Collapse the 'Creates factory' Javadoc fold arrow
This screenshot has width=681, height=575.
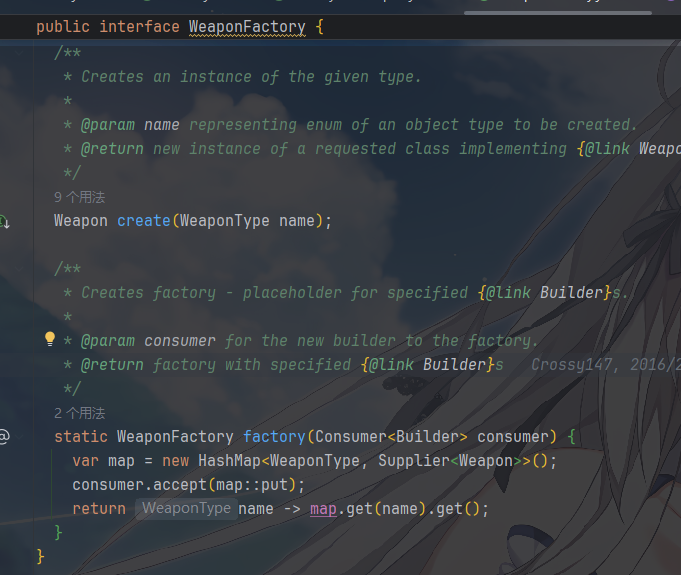[40, 269]
